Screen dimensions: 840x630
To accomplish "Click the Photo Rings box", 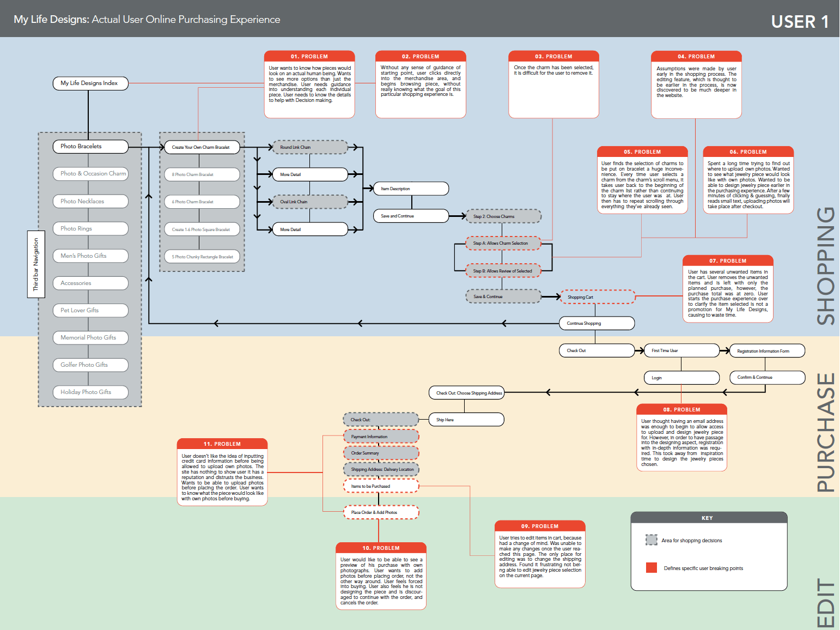I will point(90,228).
